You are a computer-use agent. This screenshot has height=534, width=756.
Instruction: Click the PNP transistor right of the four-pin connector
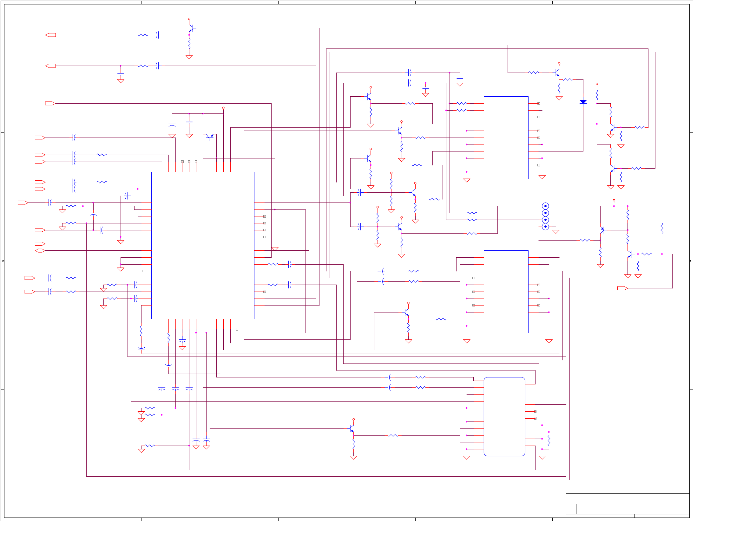[602, 230]
